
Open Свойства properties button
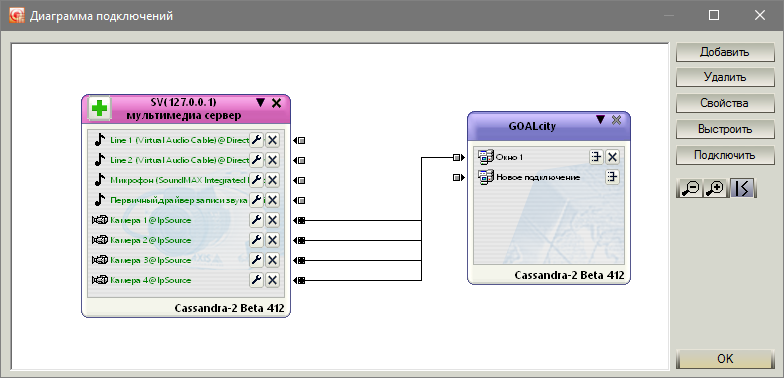click(725, 104)
